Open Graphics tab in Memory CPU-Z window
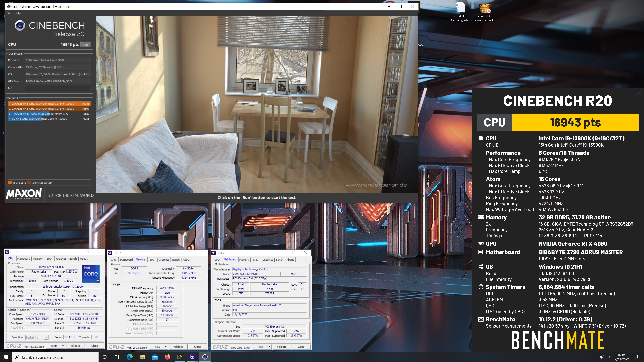The height and width of the screenshot is (362, 644). (164, 260)
